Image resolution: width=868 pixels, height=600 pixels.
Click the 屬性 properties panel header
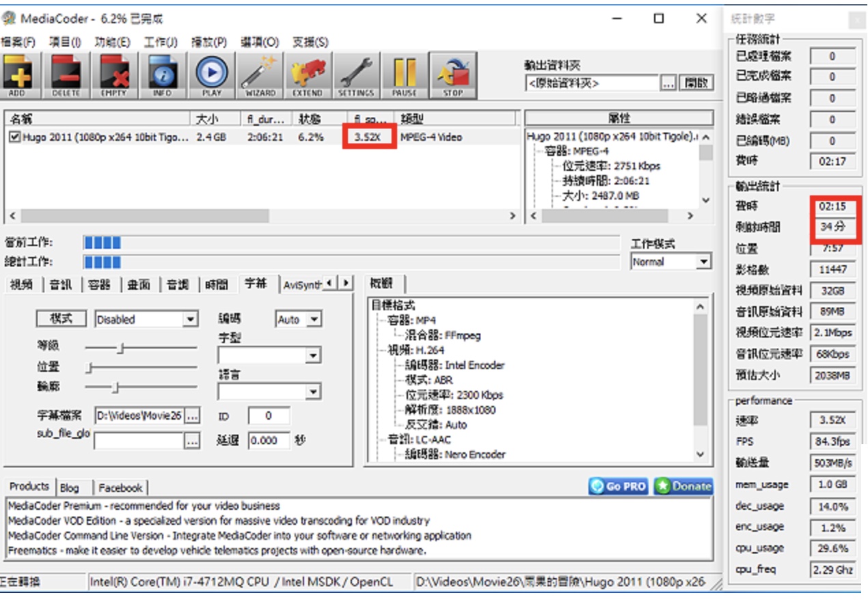coord(619,118)
